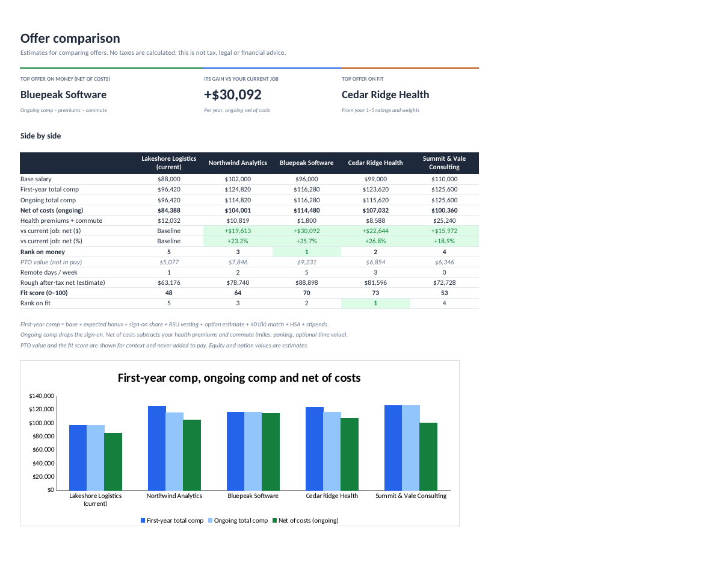Viewport: 728px width, 563px height.
Task: Click the footnote starting 'PTO value and the fit score'
Action: (164, 346)
